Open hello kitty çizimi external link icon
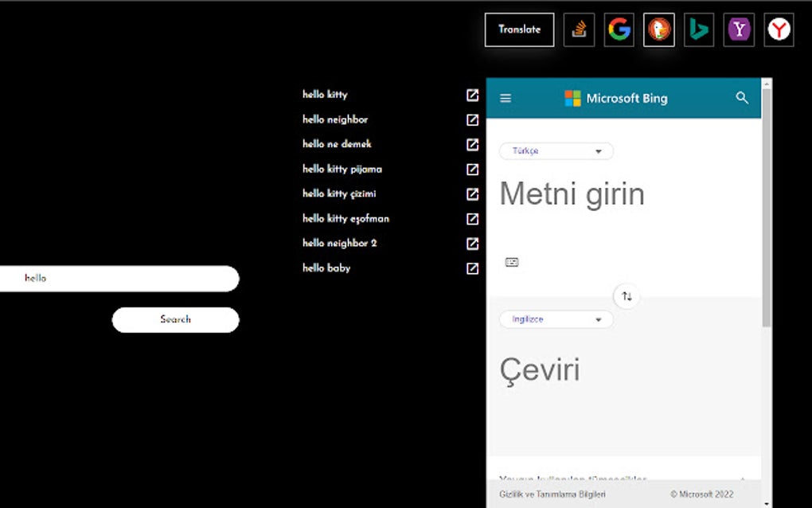812x508 pixels. [472, 194]
